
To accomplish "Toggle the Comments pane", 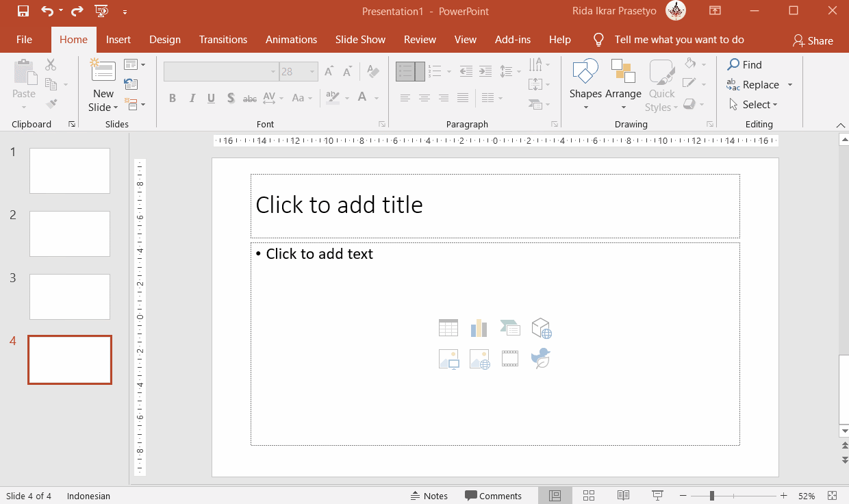I will 493,496.
